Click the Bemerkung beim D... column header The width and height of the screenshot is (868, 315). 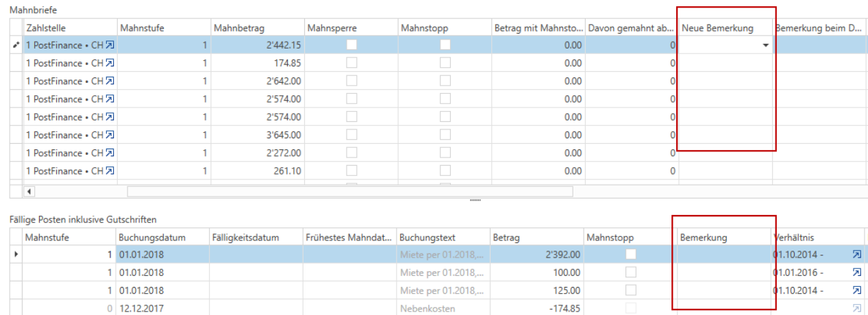click(x=819, y=28)
